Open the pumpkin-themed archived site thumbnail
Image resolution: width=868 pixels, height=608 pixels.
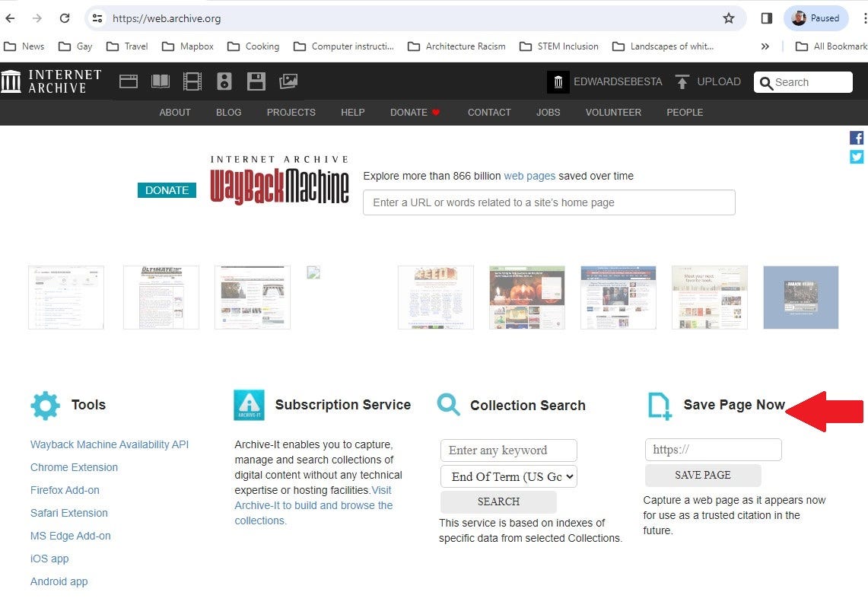[x=527, y=298]
